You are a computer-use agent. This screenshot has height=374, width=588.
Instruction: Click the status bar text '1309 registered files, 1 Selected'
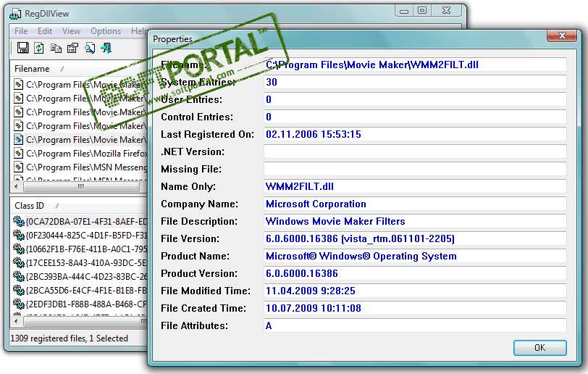click(70, 338)
